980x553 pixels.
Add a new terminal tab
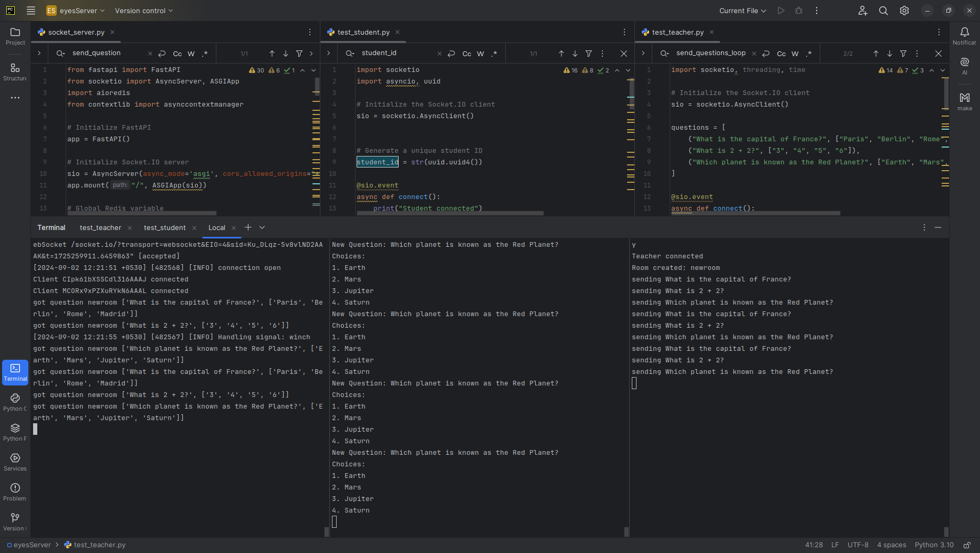248,227
